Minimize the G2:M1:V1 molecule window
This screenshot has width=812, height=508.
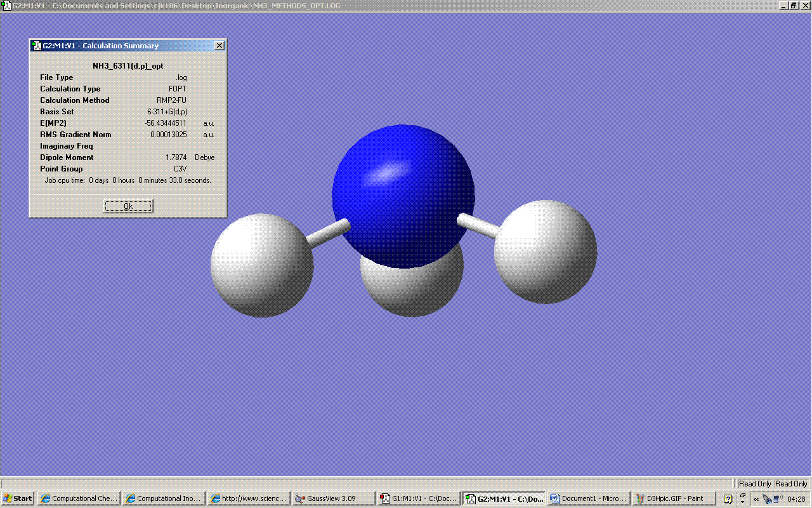point(783,5)
